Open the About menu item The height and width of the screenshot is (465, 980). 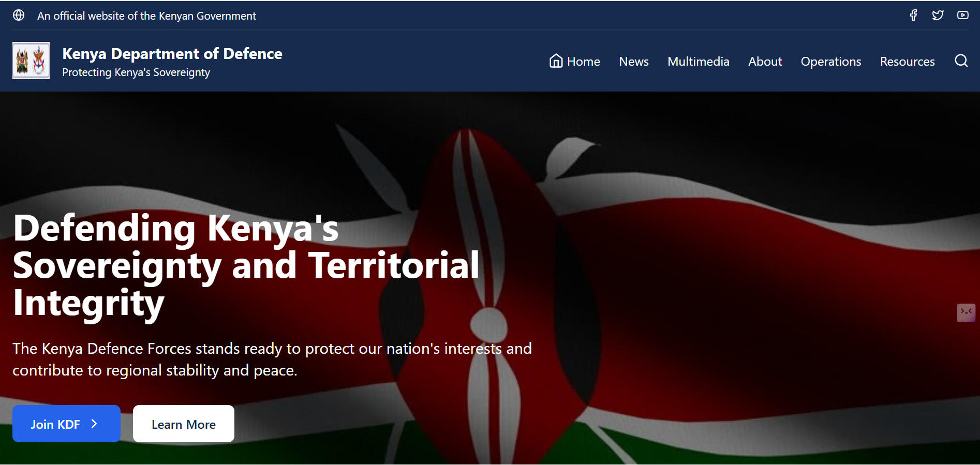[x=765, y=62]
